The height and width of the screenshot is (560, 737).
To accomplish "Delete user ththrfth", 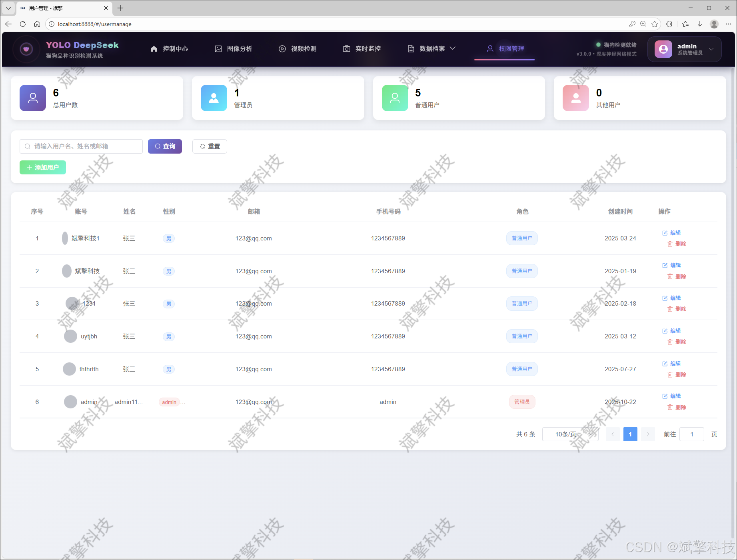I will (x=677, y=374).
